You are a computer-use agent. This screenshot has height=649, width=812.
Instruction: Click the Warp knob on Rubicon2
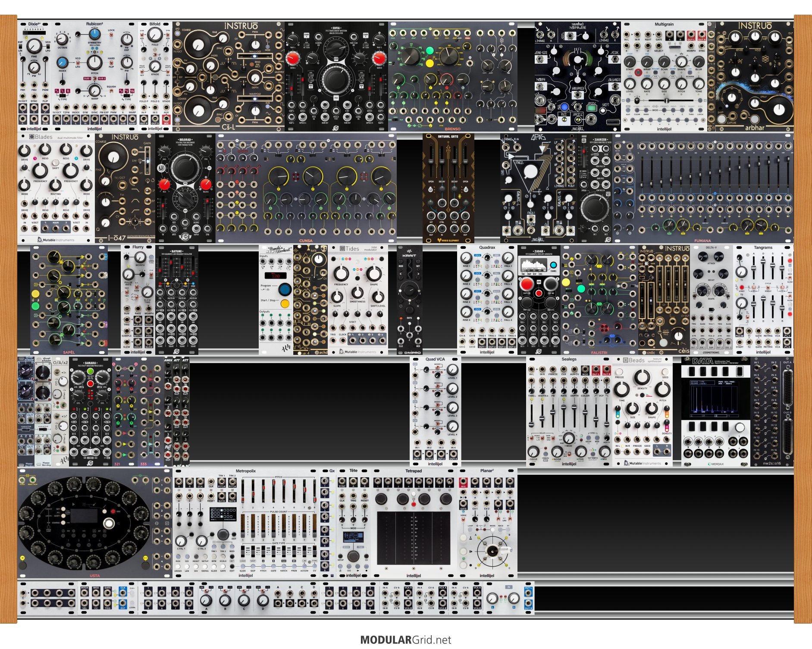pos(94,90)
